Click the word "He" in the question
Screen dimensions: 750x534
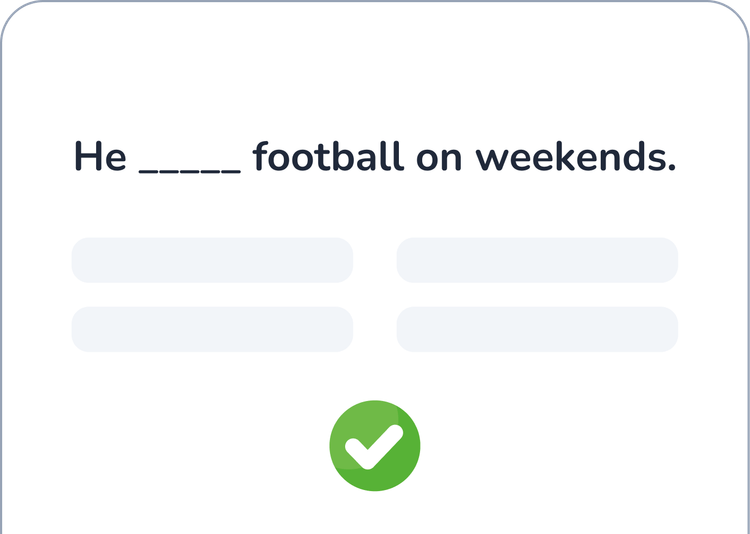click(x=100, y=157)
